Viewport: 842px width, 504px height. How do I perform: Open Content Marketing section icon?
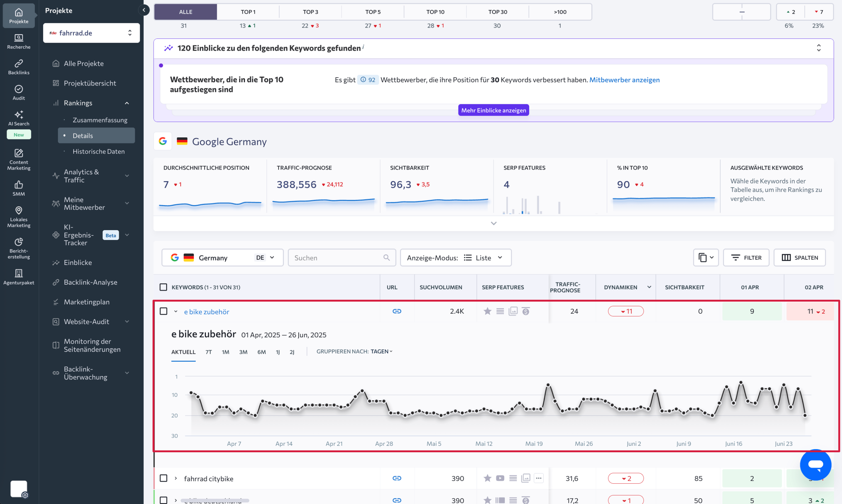pos(19,159)
